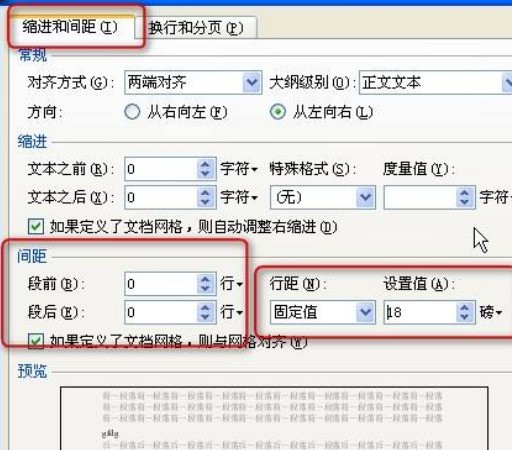Screen dimensions: 512x450
Task: Click 设置值 field containing 18
Action: coord(421,312)
